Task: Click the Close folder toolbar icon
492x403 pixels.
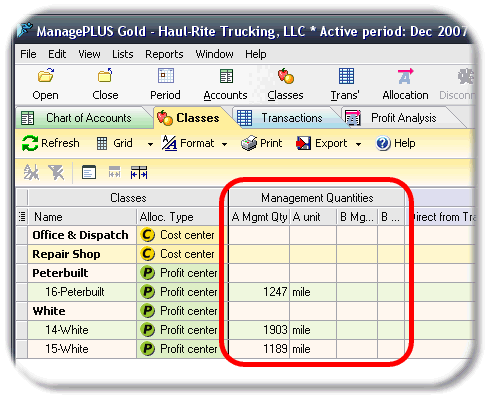Action: pyautogui.click(x=105, y=76)
